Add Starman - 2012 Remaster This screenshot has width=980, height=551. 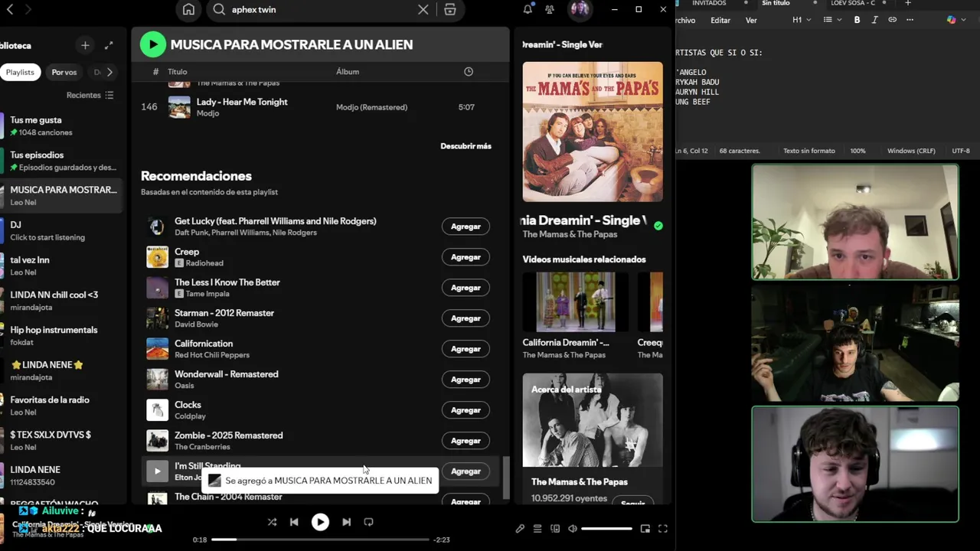465,318
